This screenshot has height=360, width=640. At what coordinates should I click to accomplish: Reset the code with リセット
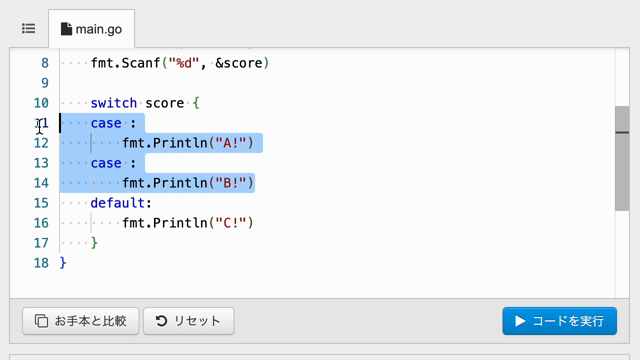189,321
